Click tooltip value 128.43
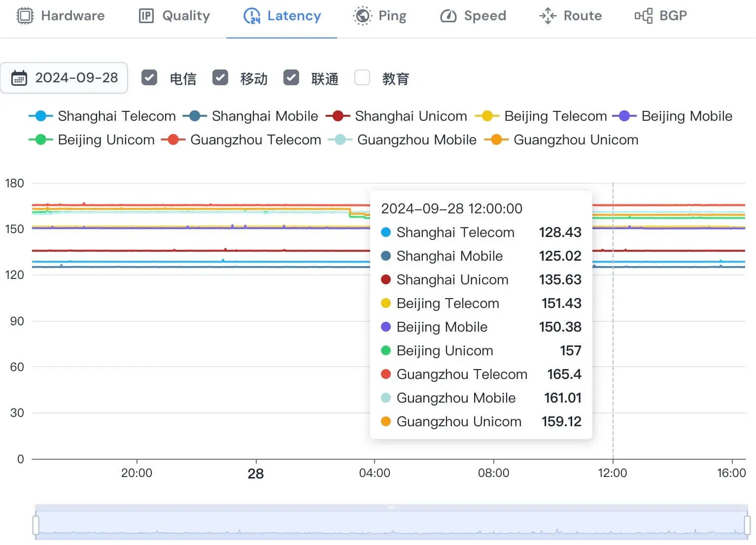Screen dimensions: 756x545 [x=560, y=233]
